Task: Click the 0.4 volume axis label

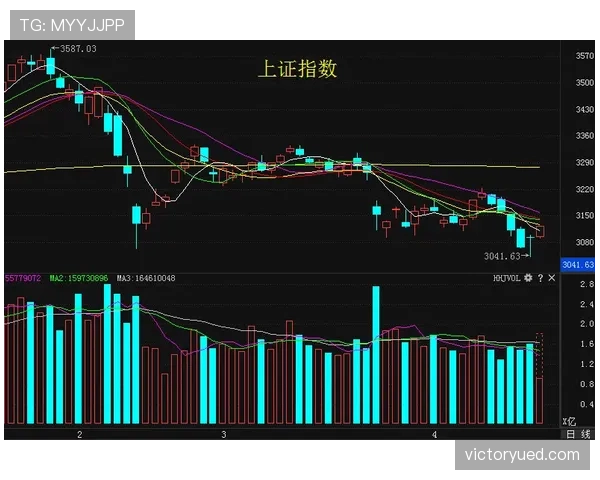Action: click(587, 404)
